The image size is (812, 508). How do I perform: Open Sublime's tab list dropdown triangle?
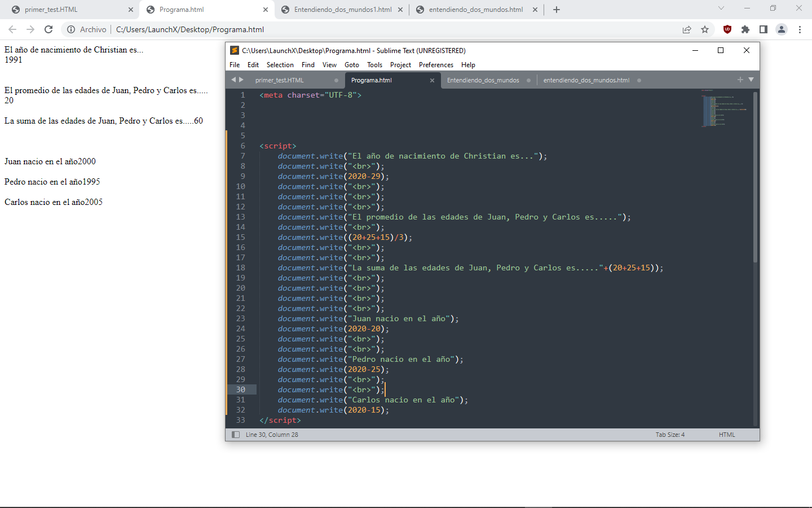pyautogui.click(x=751, y=80)
